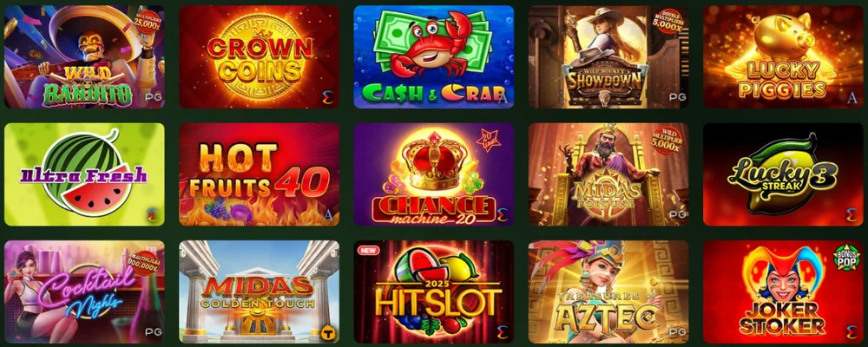Click the 25,000x multiplier badge on Wild Bandito

146,23
